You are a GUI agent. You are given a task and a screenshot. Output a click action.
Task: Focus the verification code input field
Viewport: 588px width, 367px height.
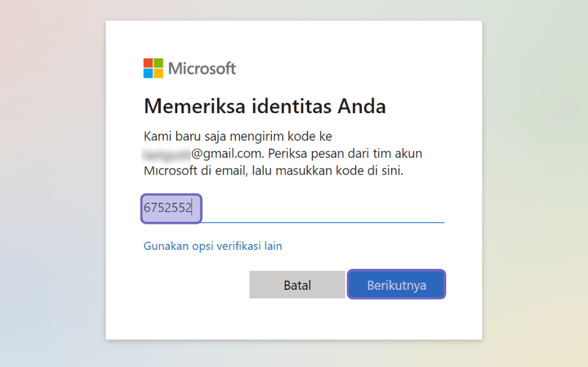click(293, 209)
